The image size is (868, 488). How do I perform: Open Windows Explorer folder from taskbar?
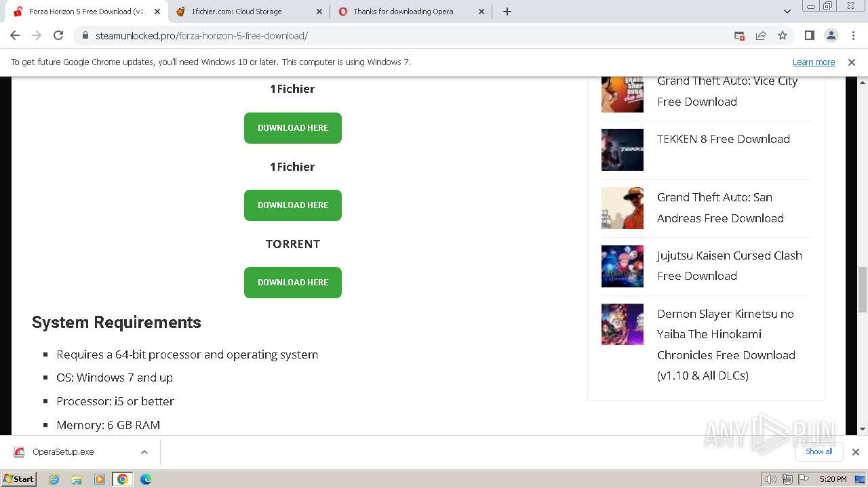pyautogui.click(x=77, y=479)
